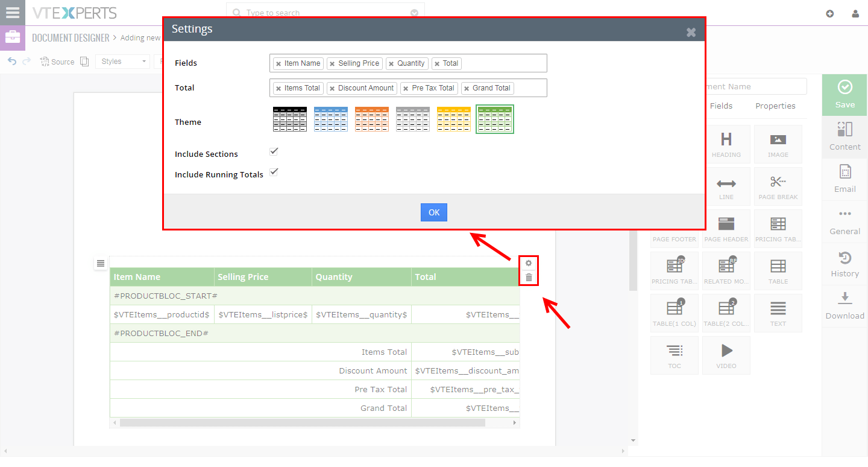Insert an Image element
The image size is (868, 467).
tap(778, 144)
